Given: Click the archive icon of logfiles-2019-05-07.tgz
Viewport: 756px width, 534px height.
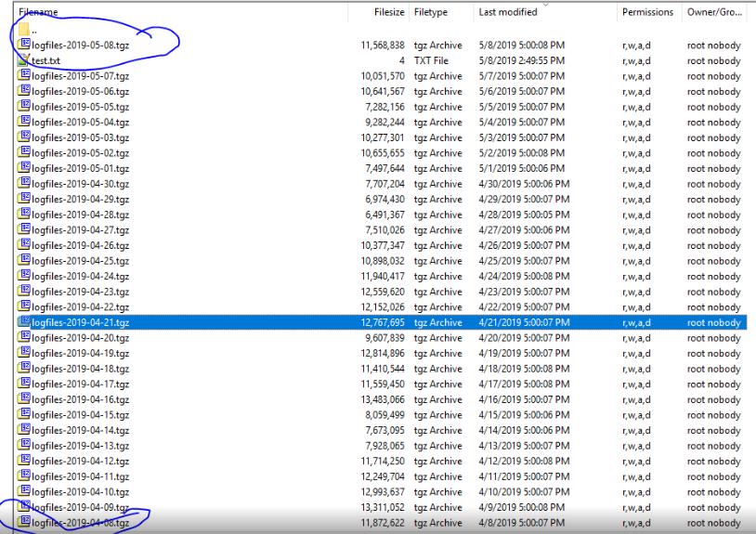Looking at the screenshot, I should pos(23,75).
